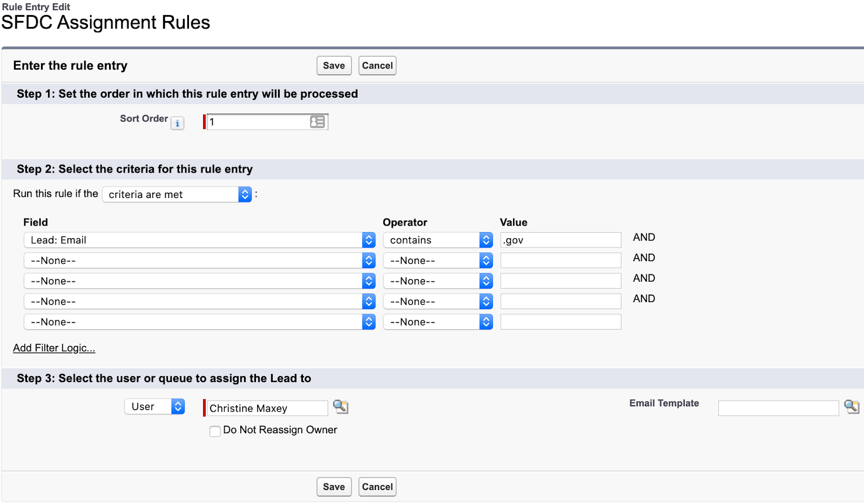Click the 'Rule Entry Edit' breadcrumb text
This screenshot has width=864, height=504.
pyautogui.click(x=36, y=7)
